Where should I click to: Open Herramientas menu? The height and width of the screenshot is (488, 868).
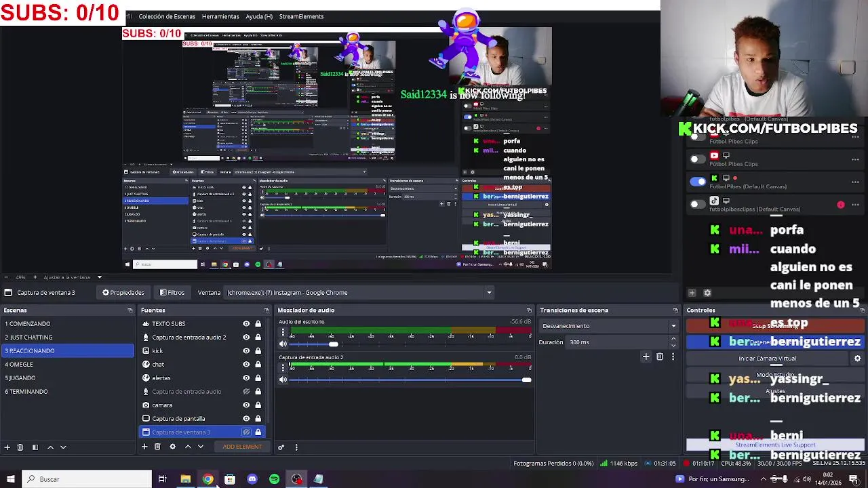220,16
